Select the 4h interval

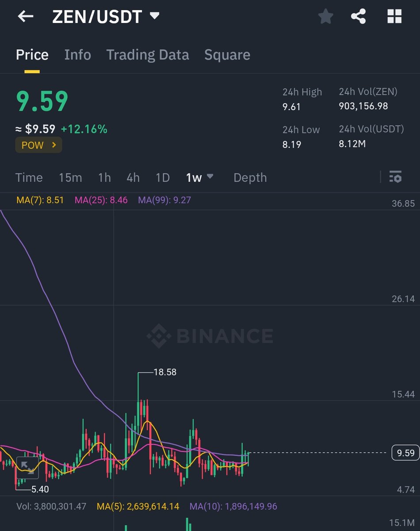click(133, 177)
